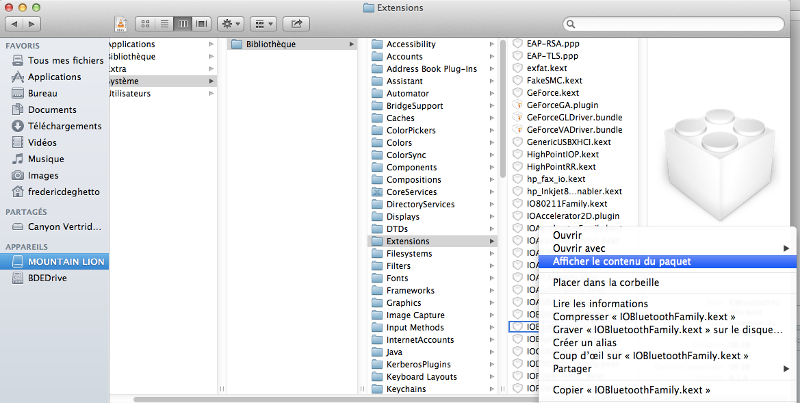Expand the Accessibility folder arrow
This screenshot has height=403, width=800.
[492, 44]
